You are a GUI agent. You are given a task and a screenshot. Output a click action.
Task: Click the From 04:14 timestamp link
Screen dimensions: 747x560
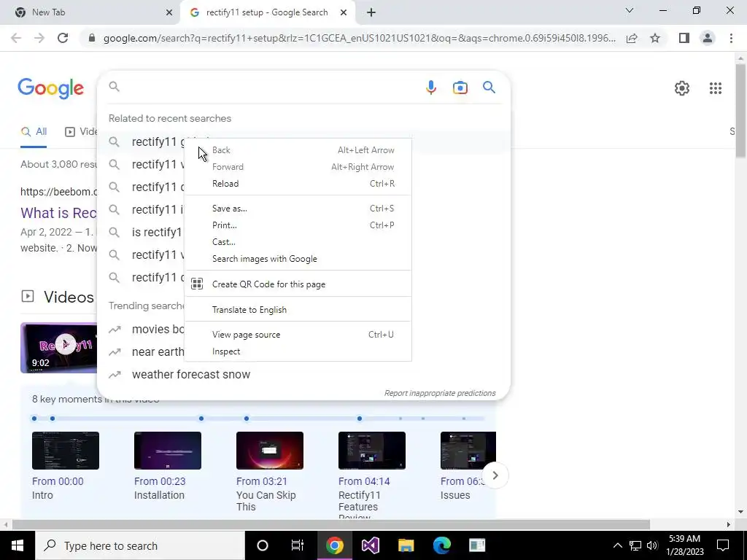click(x=364, y=481)
